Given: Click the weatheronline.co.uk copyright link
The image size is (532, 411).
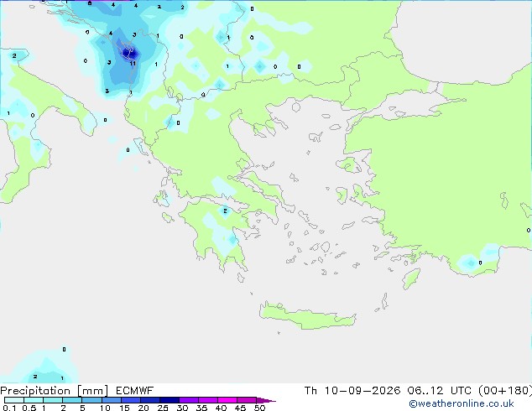Looking at the screenshot, I should [462, 403].
